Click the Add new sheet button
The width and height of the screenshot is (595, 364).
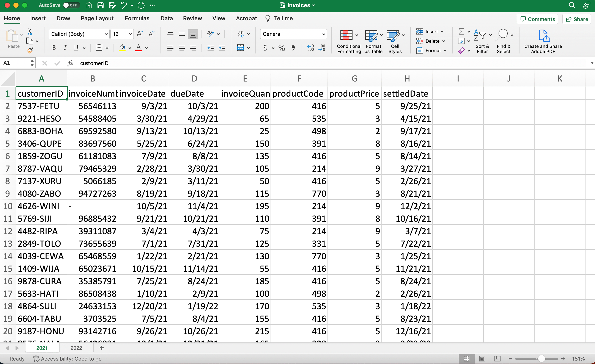coord(102,348)
